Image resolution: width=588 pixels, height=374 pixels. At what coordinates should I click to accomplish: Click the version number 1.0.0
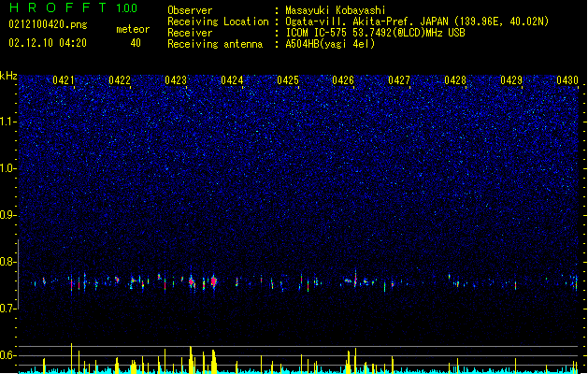click(x=127, y=8)
